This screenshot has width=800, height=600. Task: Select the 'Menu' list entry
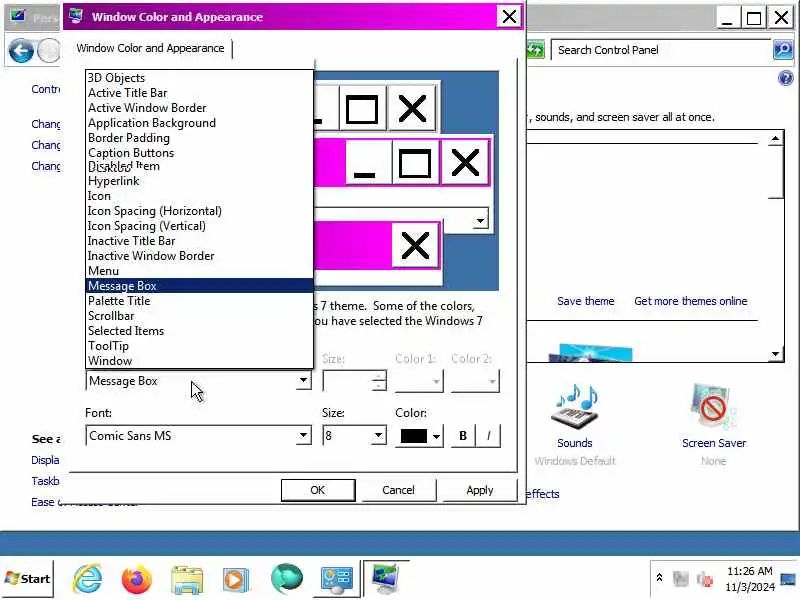click(x=199, y=271)
